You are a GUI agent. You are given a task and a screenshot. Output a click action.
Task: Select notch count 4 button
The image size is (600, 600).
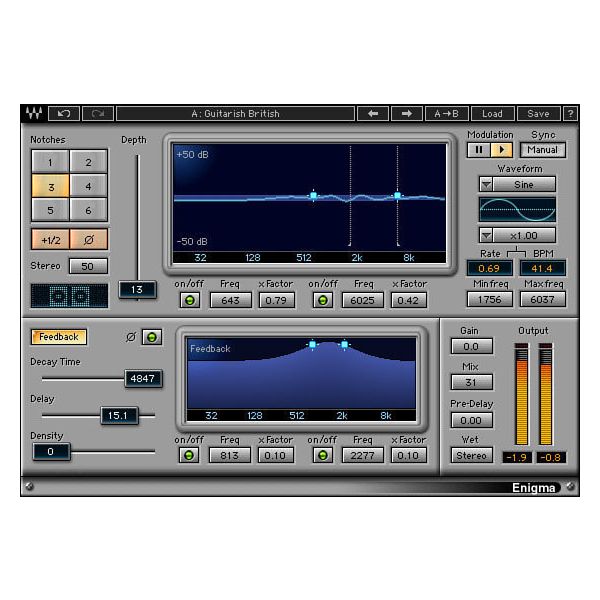[88, 186]
